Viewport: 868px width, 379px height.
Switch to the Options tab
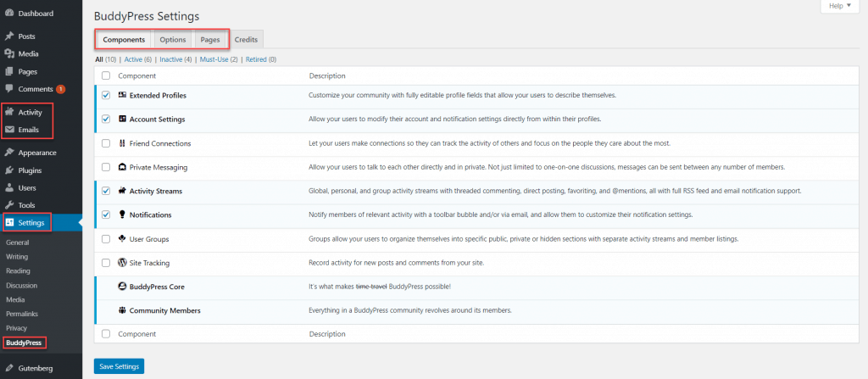point(173,40)
